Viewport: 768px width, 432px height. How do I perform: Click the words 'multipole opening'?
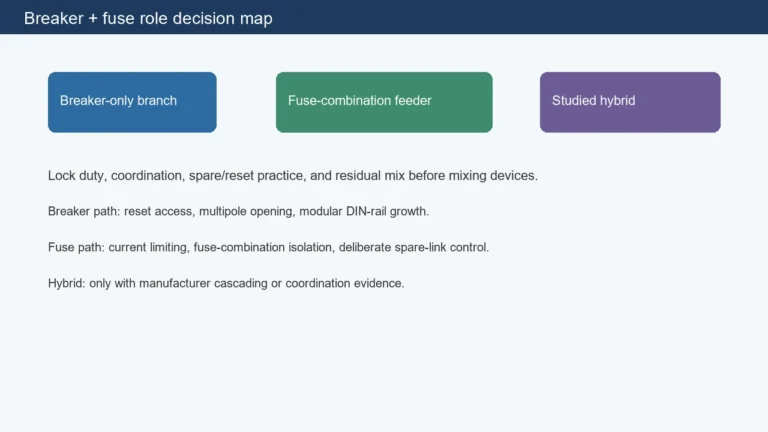[x=245, y=211]
